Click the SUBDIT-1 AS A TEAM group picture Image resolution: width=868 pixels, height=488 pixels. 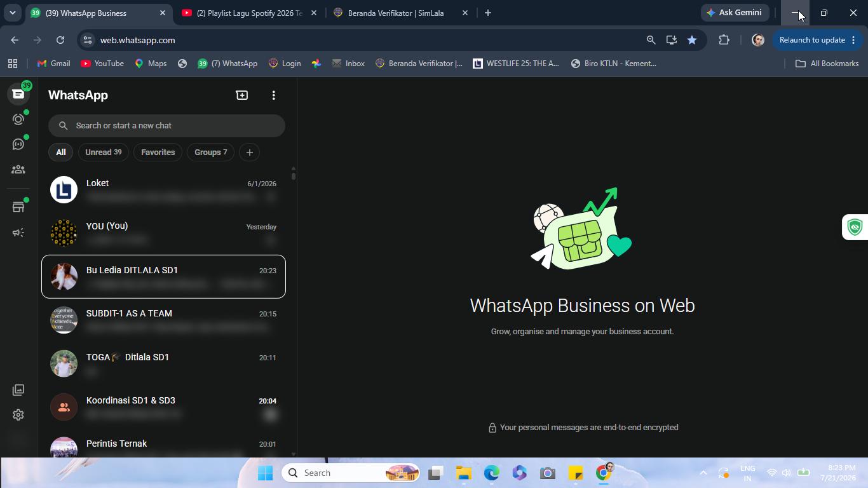(x=64, y=320)
